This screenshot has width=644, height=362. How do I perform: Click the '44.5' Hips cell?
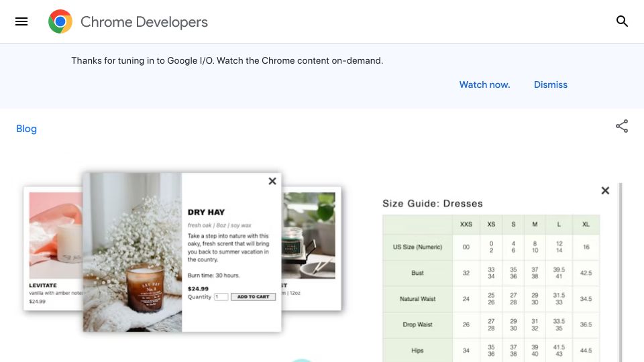(586, 351)
